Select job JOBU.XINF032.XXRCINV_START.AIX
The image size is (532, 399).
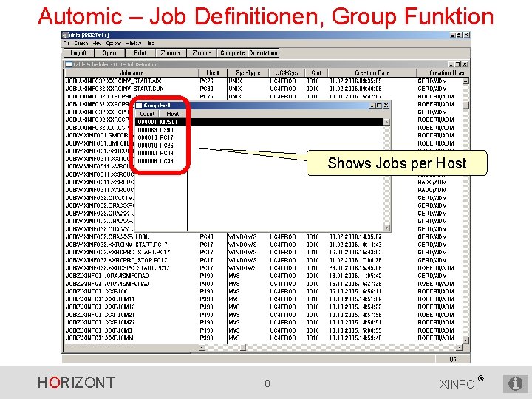pos(113,81)
